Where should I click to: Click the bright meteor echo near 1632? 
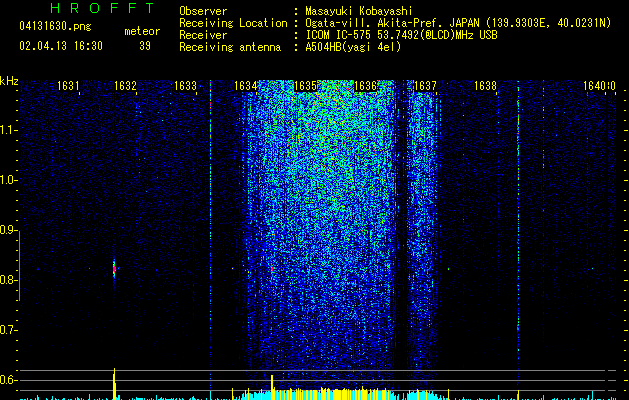pyautogui.click(x=114, y=269)
